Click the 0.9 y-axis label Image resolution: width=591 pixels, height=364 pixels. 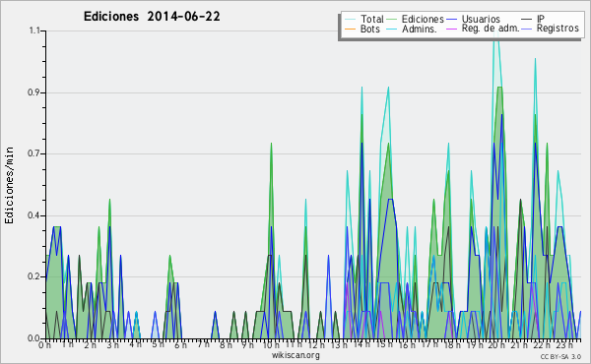33,92
